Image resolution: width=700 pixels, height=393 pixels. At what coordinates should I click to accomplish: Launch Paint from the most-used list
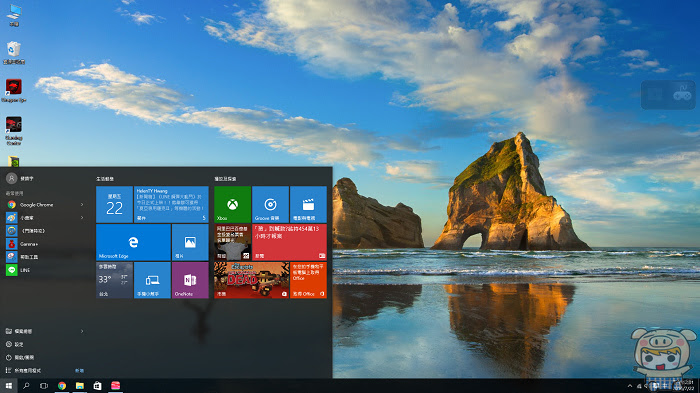click(x=45, y=217)
